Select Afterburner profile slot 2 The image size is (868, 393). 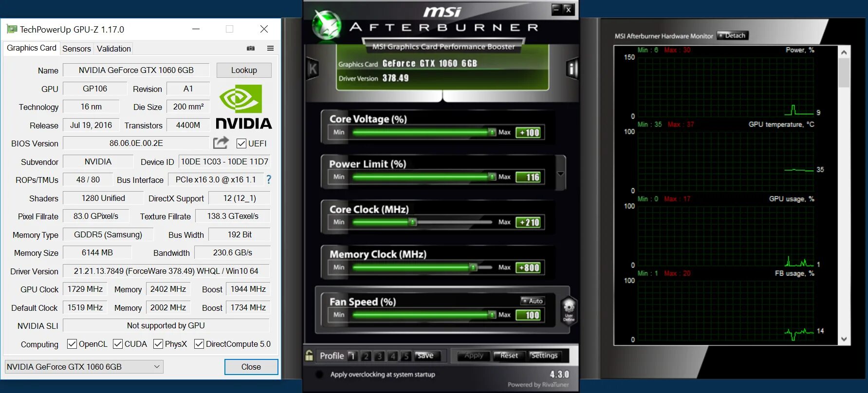[x=366, y=356]
